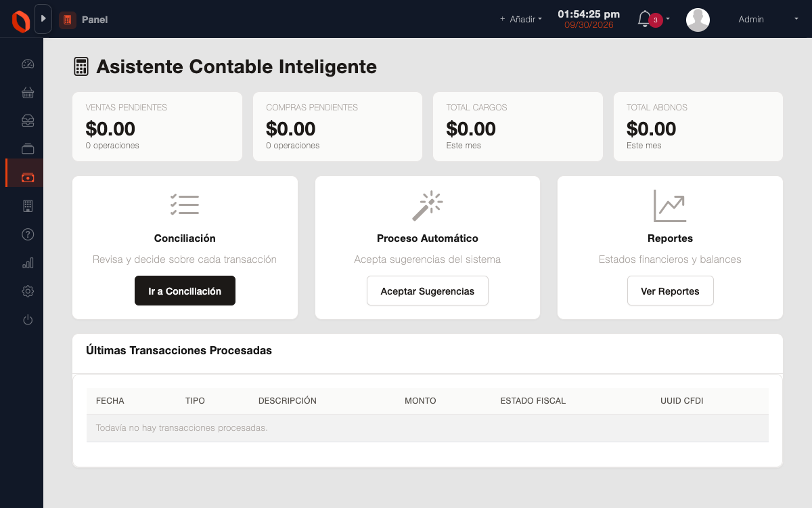Select the Total Cargos card
The height and width of the screenshot is (508, 812).
[518, 127]
